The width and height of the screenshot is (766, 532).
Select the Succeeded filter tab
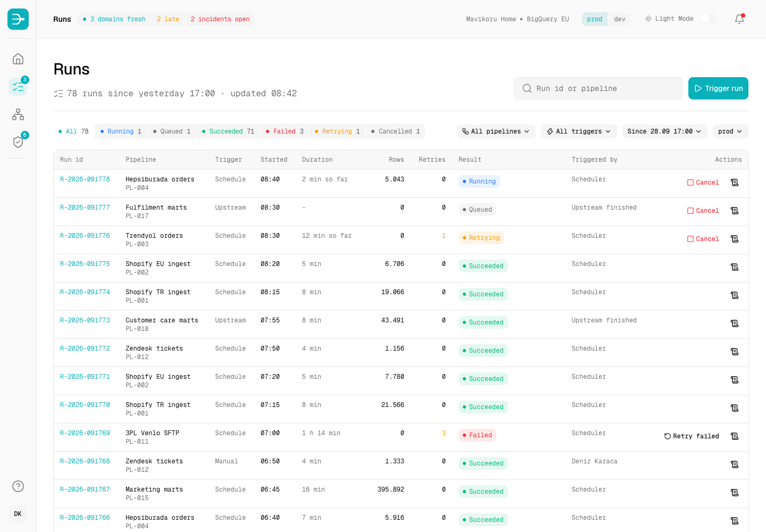pos(228,131)
